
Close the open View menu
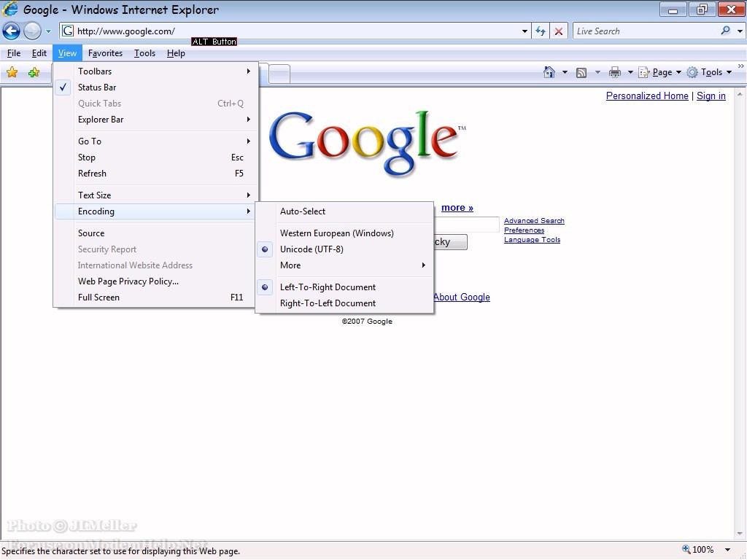67,53
